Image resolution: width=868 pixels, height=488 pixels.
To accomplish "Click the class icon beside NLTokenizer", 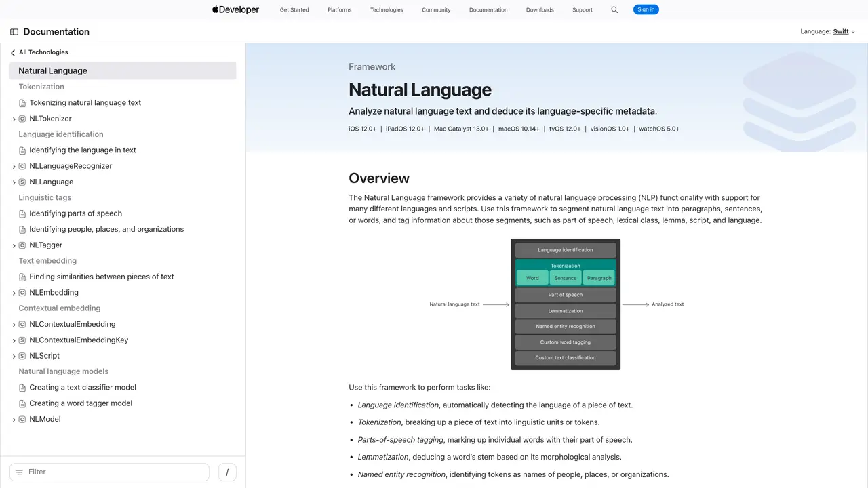I will [x=22, y=119].
